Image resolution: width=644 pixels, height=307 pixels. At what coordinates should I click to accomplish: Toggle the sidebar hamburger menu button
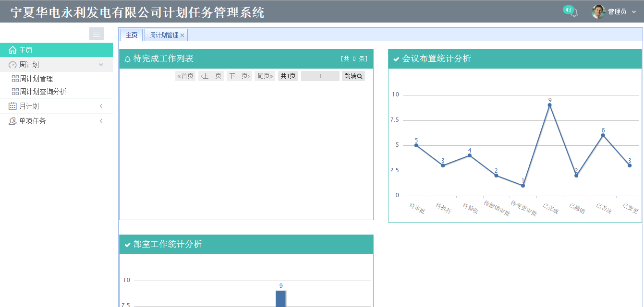pos(97,34)
